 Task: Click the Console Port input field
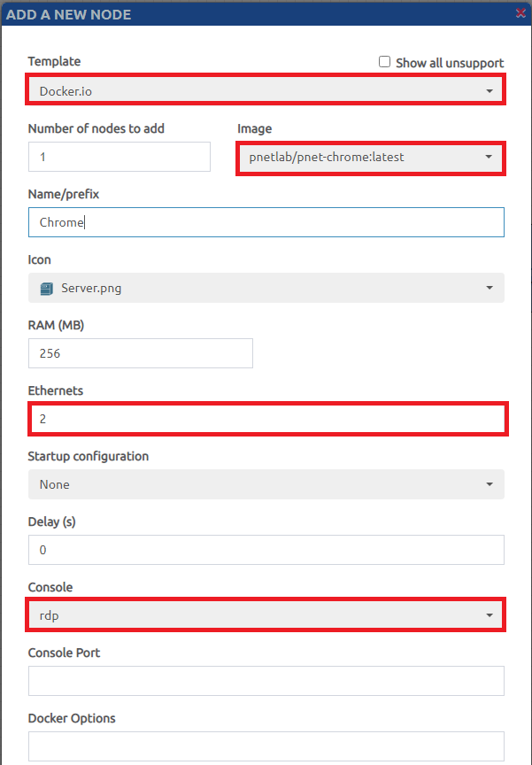pyautogui.click(x=266, y=681)
